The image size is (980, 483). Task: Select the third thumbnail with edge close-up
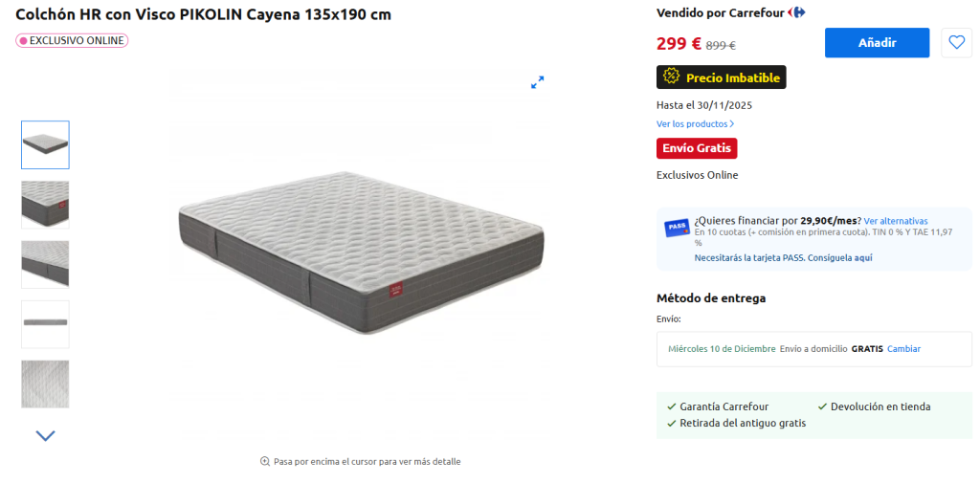pos(46,265)
